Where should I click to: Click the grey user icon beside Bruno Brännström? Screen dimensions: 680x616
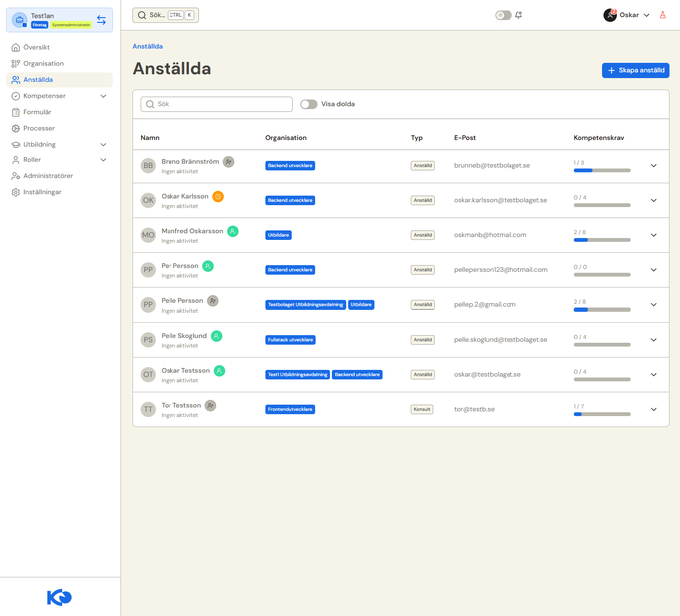tap(229, 162)
